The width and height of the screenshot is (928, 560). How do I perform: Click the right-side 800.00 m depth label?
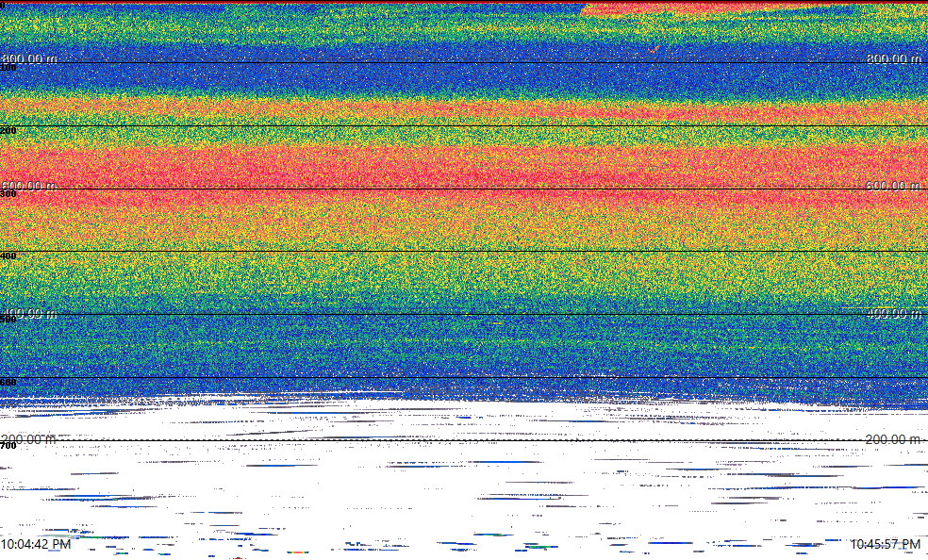894,58
